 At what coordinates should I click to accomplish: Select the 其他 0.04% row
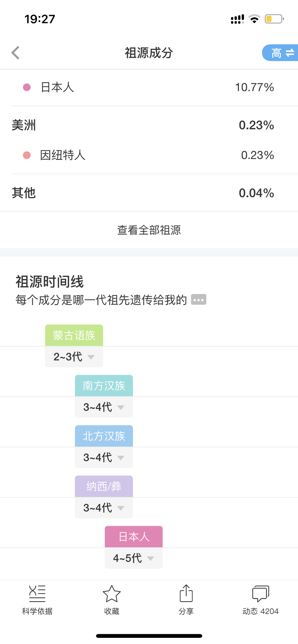coord(149,193)
